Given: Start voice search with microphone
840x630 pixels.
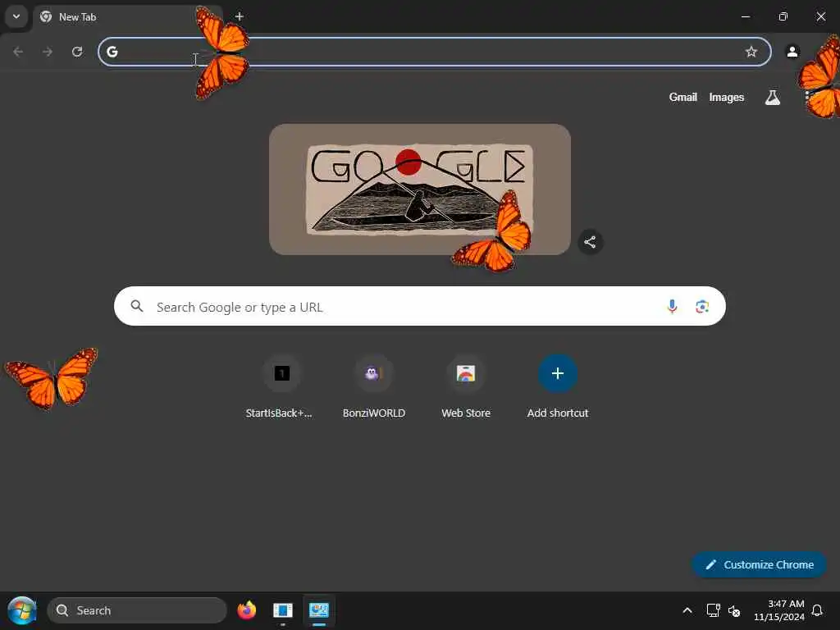Looking at the screenshot, I should tap(672, 306).
